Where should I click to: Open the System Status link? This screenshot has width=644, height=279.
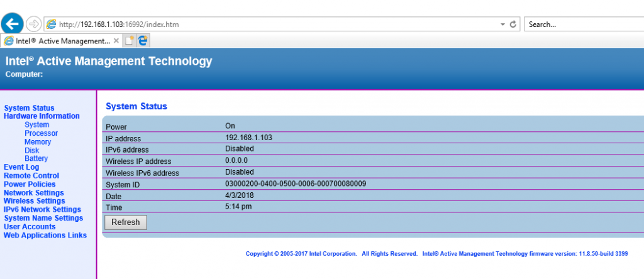click(29, 108)
